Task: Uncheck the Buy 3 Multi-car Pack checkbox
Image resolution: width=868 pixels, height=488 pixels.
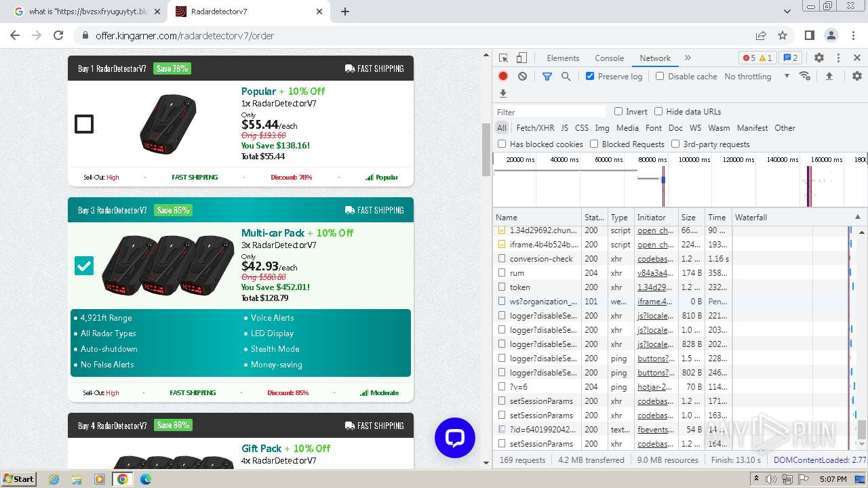Action: coord(84,266)
